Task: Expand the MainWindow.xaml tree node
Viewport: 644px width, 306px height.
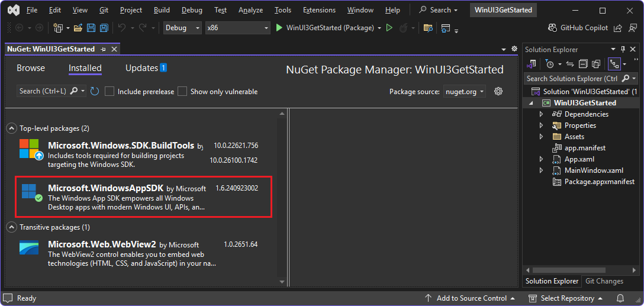Action: click(542, 170)
